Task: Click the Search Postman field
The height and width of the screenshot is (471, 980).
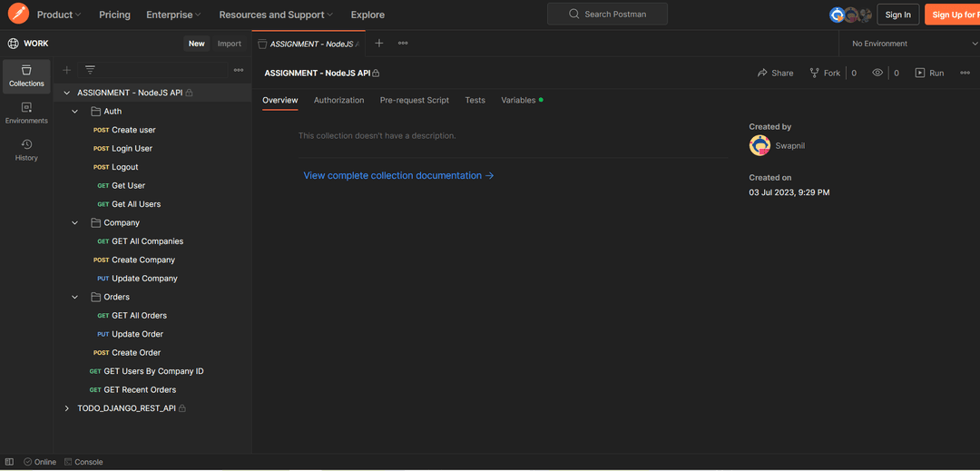Action: pyautogui.click(x=607, y=14)
